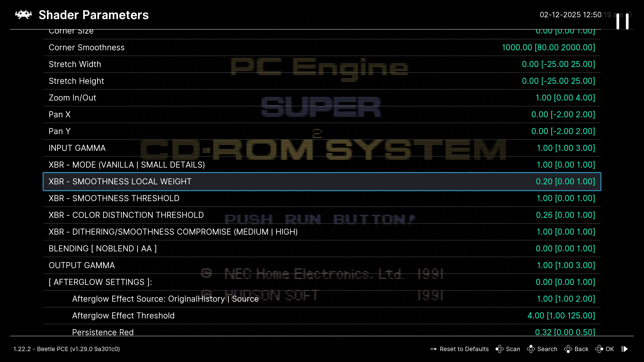Click the Back gamepad icon

(568, 349)
